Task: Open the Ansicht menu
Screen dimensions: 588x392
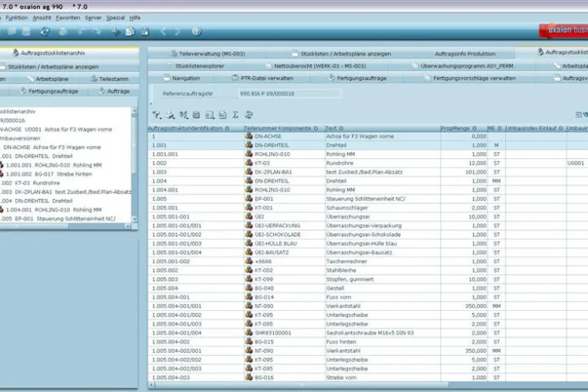Action: click(x=42, y=18)
